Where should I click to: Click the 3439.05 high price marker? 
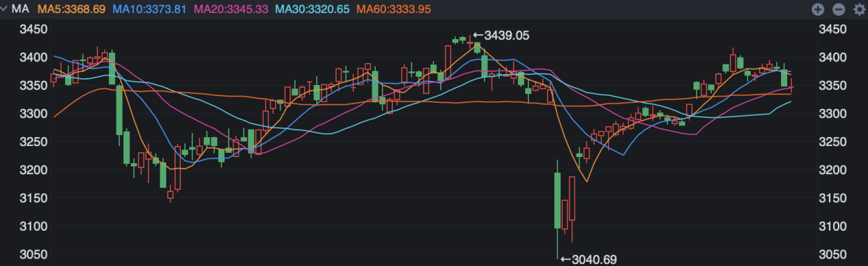pyautogui.click(x=501, y=36)
